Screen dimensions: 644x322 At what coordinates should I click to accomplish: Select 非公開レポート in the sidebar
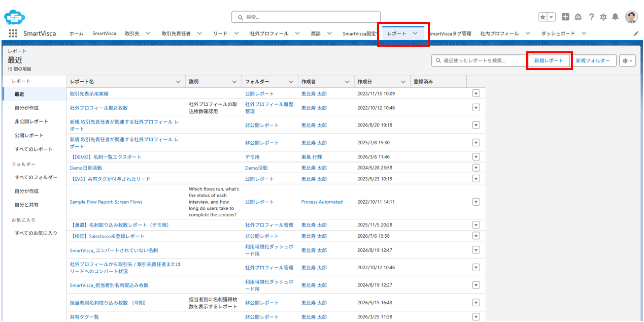pos(31,121)
